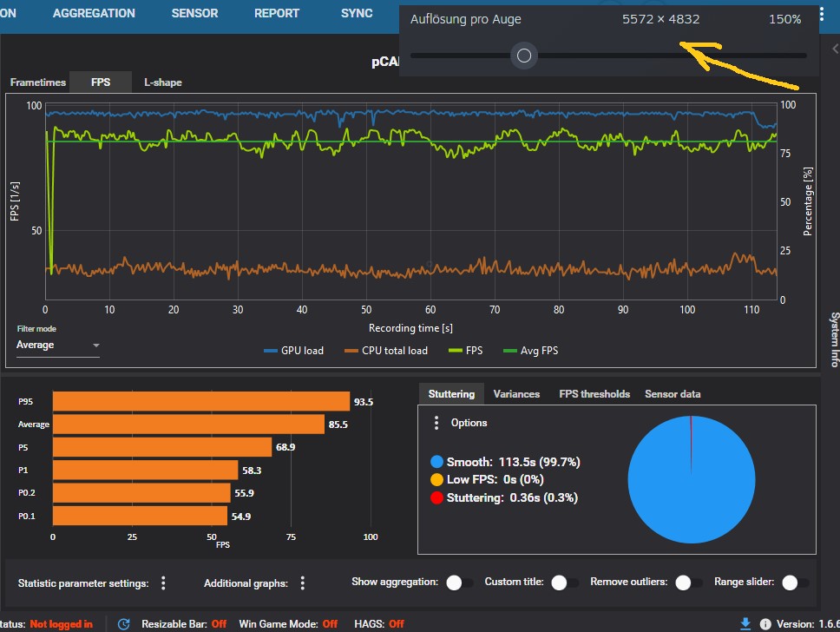The width and height of the screenshot is (840, 632).
Task: Expand the System Info side panel
Action: (834, 339)
